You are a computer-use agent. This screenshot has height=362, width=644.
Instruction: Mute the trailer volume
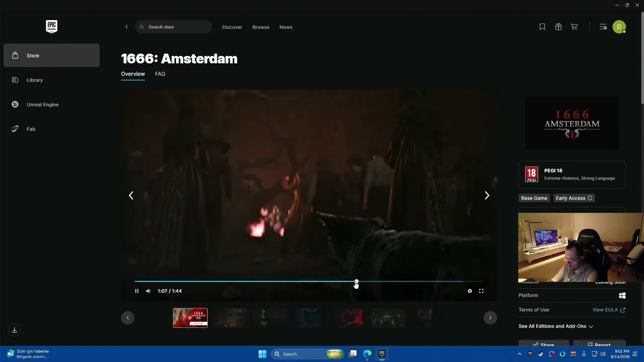(148, 291)
